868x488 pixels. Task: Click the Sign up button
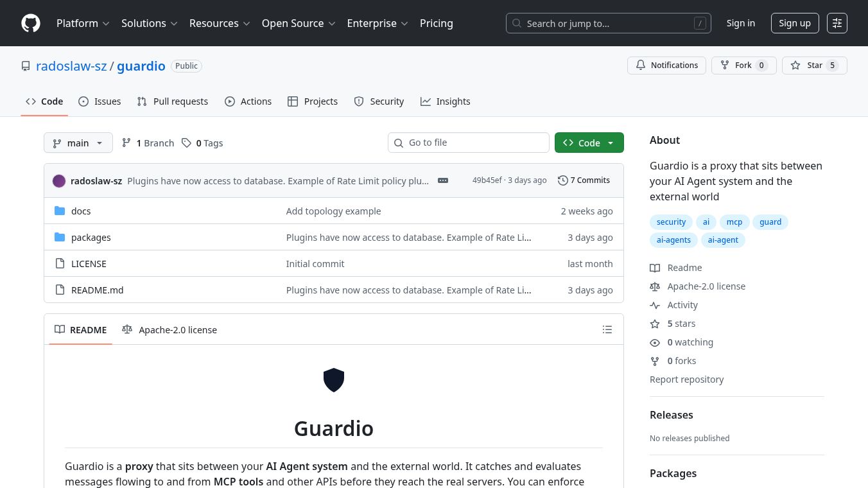click(x=795, y=23)
